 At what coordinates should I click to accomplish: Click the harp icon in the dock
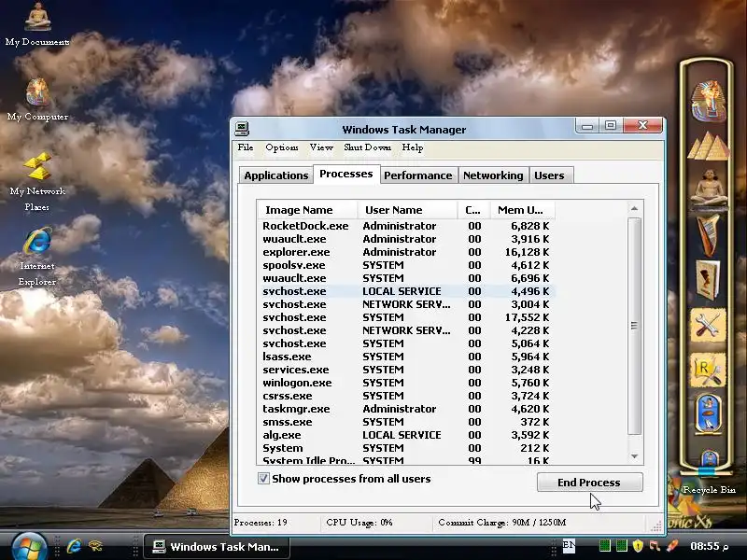click(x=708, y=234)
